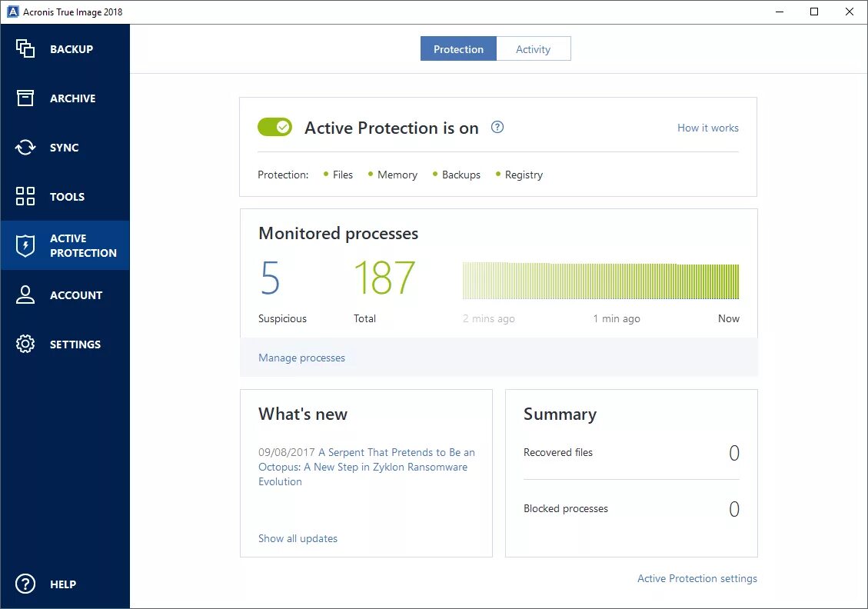Viewport: 868px width, 609px height.
Task: Click the Active Protection shield icon
Action: [x=25, y=245]
